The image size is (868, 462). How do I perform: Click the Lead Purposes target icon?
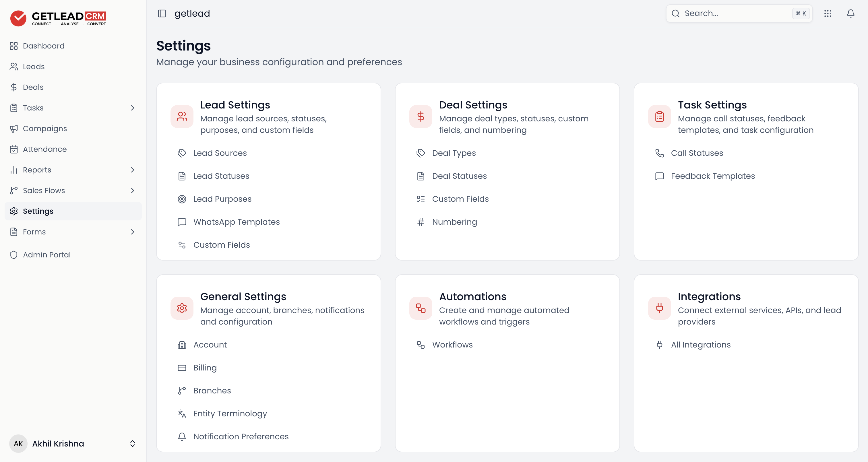(182, 199)
